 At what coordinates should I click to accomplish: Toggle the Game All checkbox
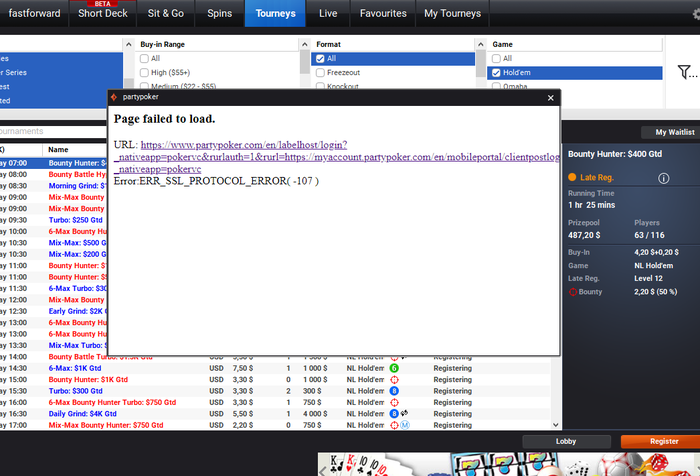coord(496,58)
